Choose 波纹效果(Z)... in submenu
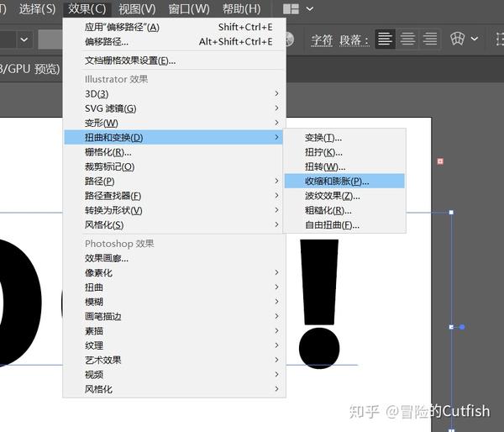The height and width of the screenshot is (432, 504). (x=344, y=196)
